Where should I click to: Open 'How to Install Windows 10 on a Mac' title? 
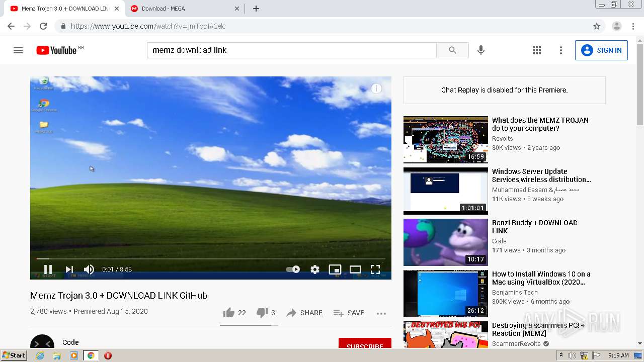point(541,278)
